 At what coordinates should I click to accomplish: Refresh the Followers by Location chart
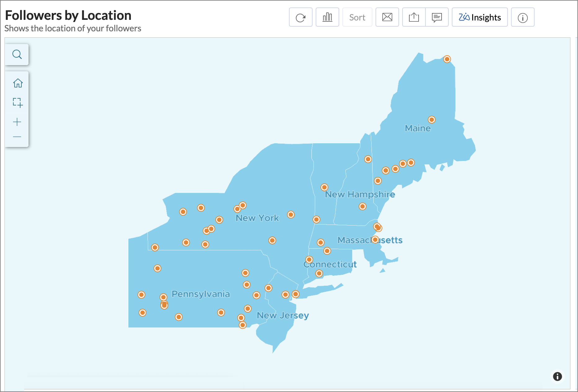pyautogui.click(x=300, y=17)
